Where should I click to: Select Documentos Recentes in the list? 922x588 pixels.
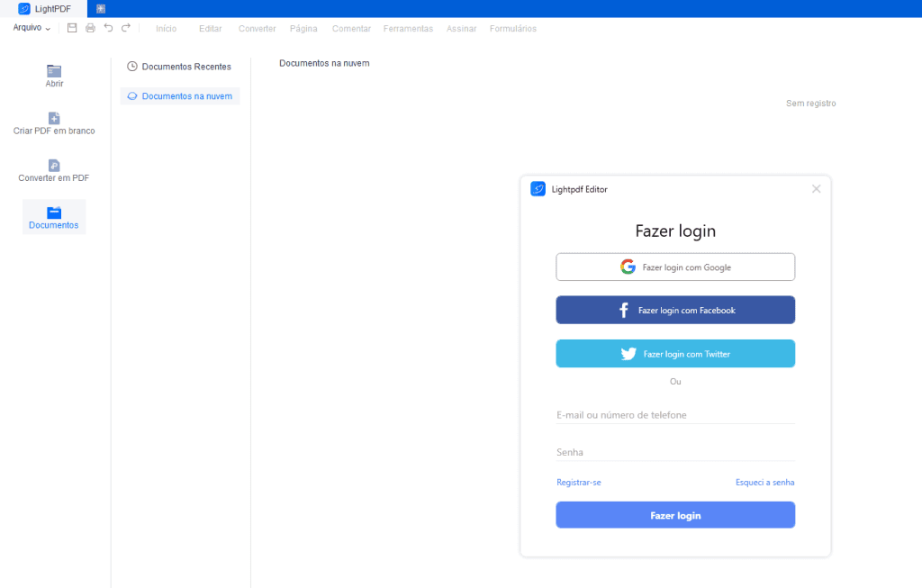[180, 67]
